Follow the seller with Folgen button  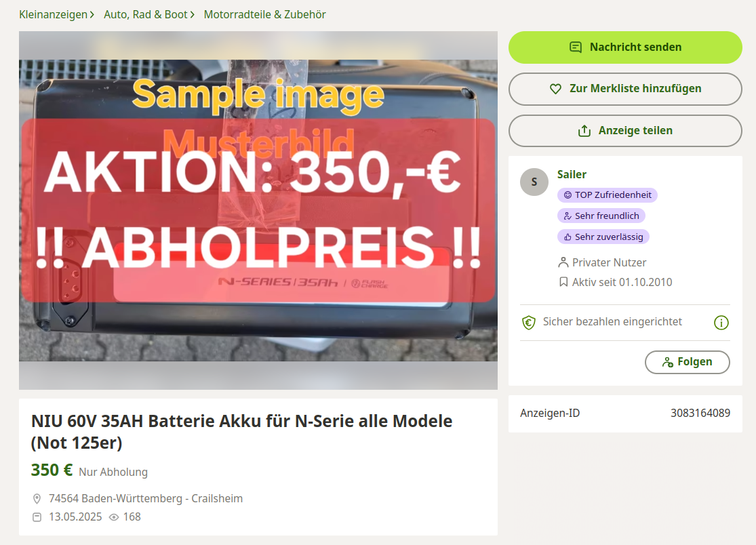click(687, 363)
